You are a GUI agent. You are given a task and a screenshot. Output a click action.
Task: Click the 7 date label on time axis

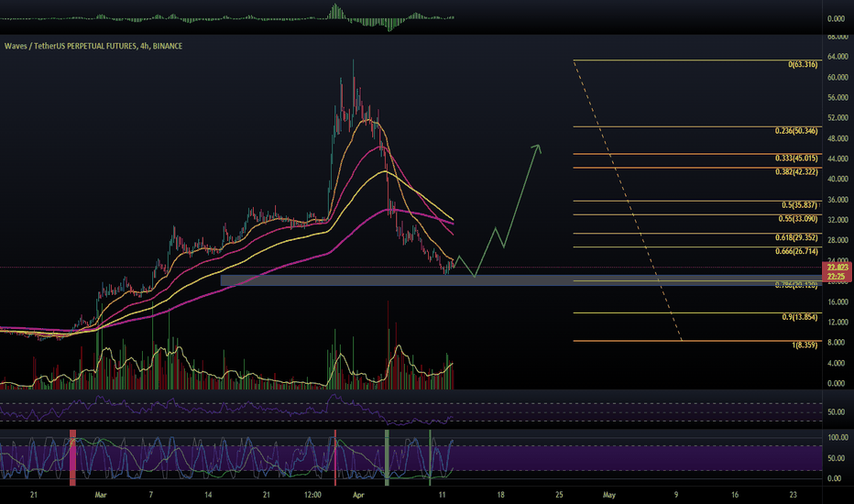click(151, 495)
